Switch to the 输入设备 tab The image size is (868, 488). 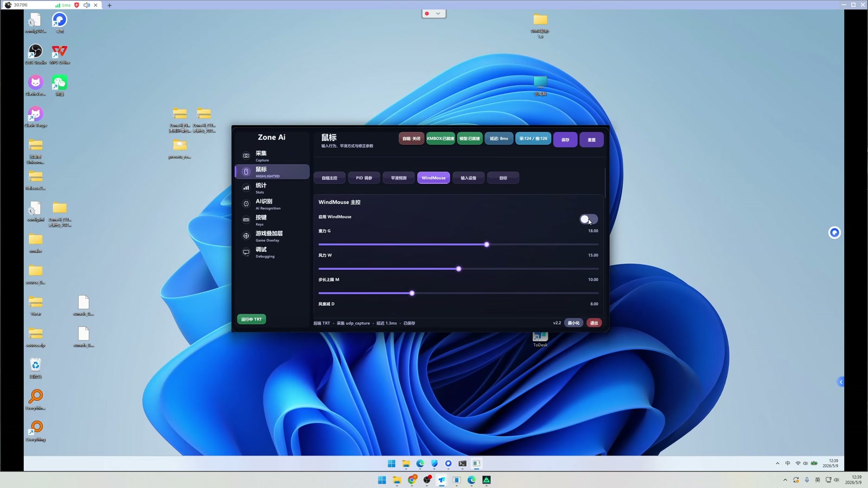tap(468, 178)
